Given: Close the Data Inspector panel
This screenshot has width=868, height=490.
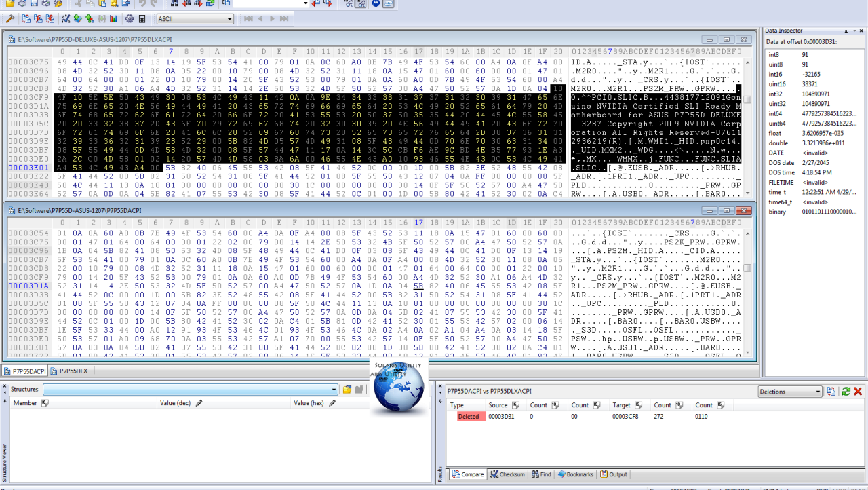Looking at the screenshot, I should click(860, 31).
